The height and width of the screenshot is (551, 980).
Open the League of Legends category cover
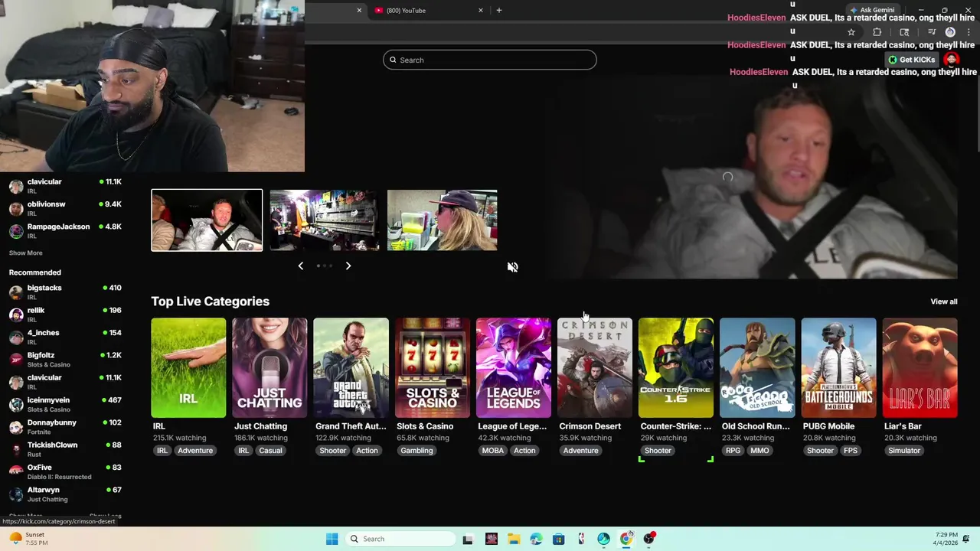(514, 368)
